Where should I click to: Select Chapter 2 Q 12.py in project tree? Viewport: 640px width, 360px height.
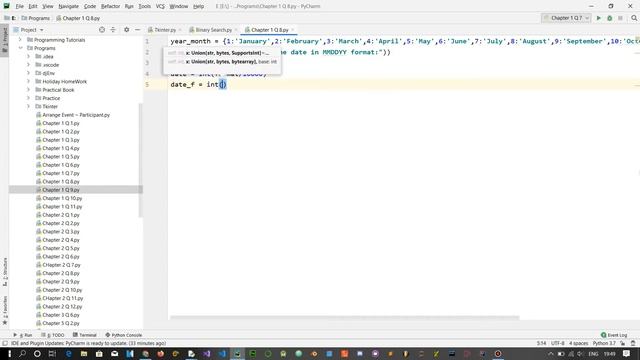(62, 307)
